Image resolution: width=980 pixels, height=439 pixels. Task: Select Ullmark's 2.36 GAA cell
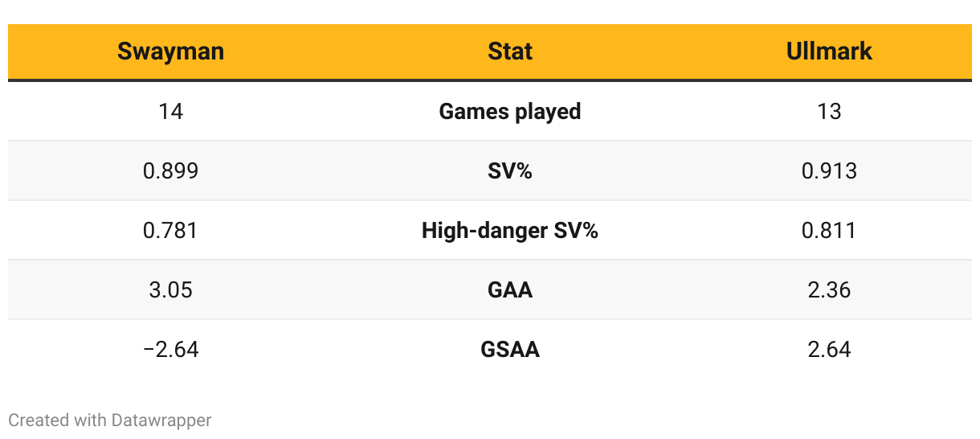click(x=829, y=289)
